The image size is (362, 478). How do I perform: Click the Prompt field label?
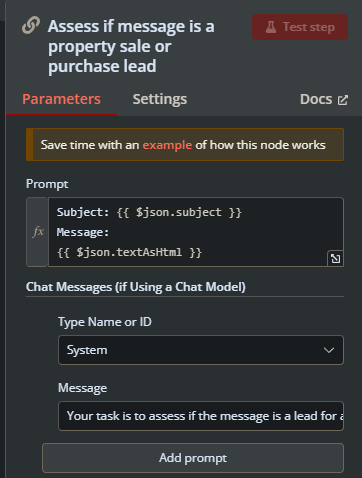(x=47, y=184)
